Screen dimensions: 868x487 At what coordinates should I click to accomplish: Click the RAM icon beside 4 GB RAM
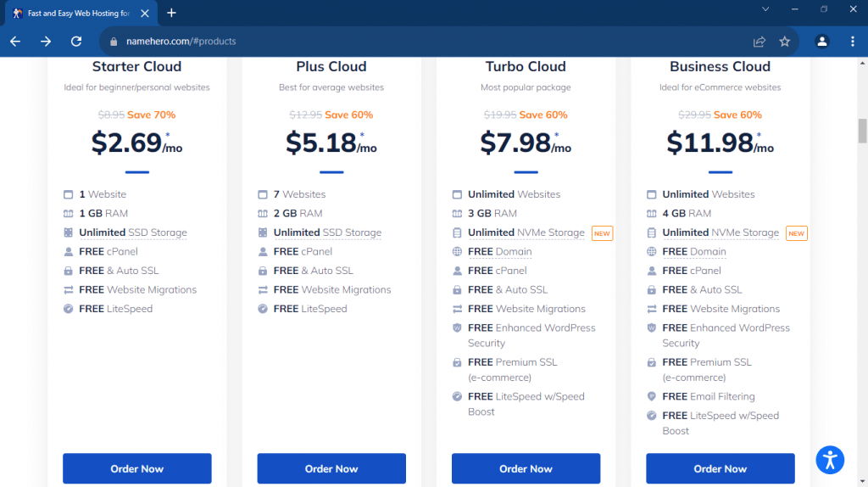(x=652, y=213)
